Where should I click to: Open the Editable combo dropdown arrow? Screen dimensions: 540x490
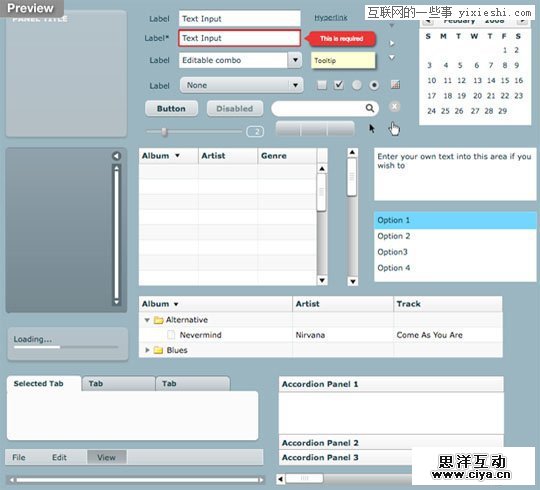[x=295, y=60]
